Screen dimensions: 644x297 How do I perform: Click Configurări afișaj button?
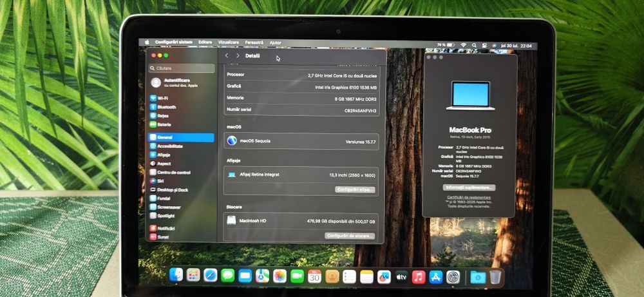tap(355, 190)
